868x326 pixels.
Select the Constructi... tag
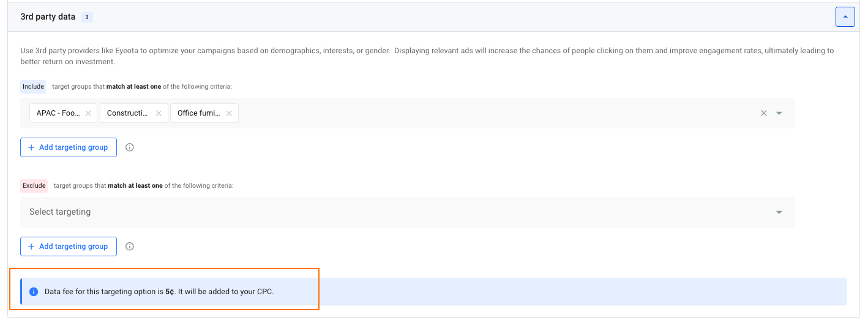coord(128,113)
